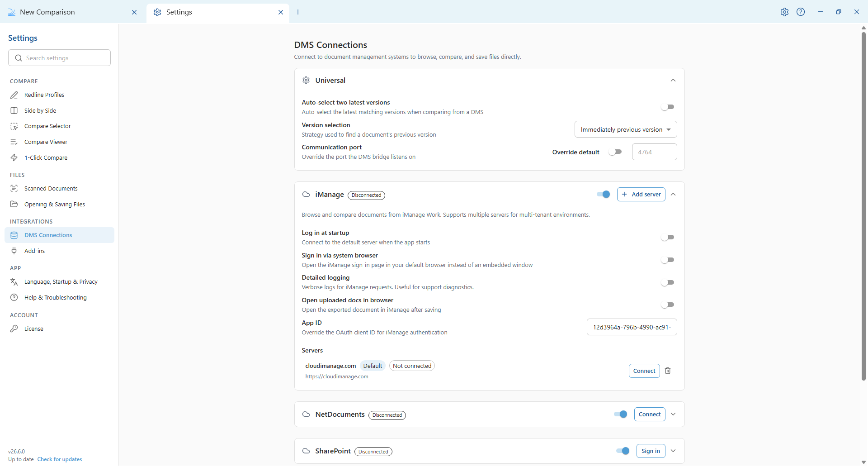
Task: Toggle Override default communication port
Action: [x=615, y=152]
